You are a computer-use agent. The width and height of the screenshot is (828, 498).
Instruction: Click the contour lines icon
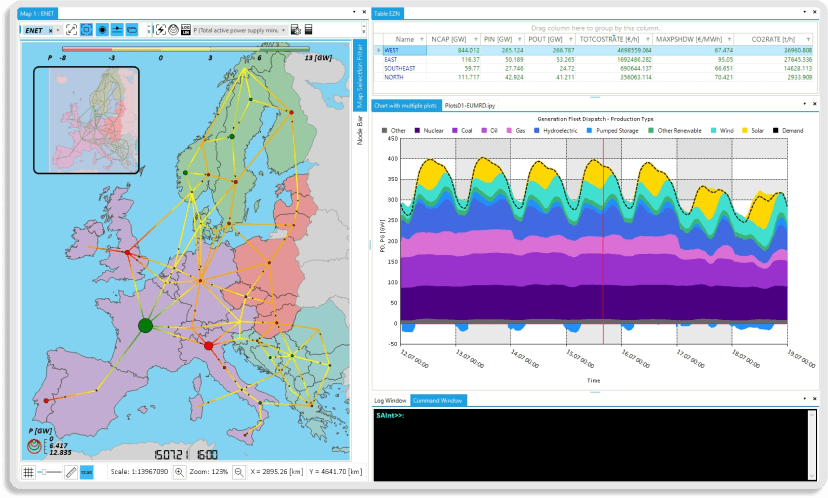[x=174, y=30]
